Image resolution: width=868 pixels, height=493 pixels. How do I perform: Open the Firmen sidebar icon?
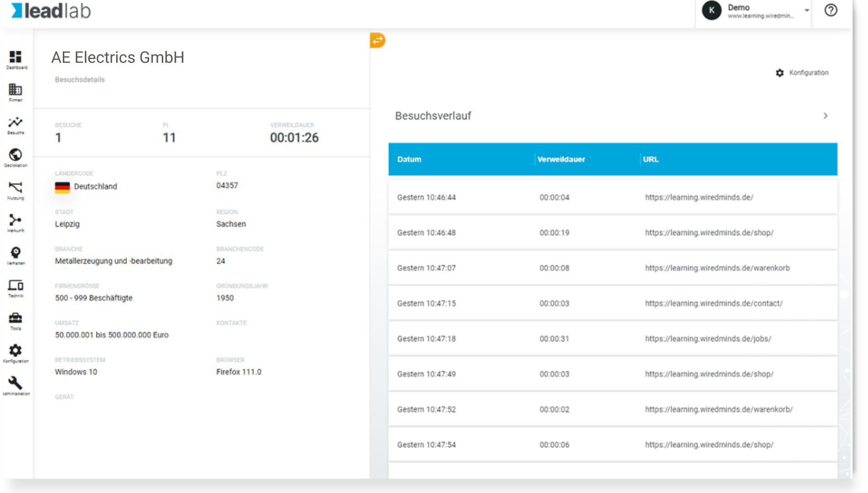tap(16, 92)
